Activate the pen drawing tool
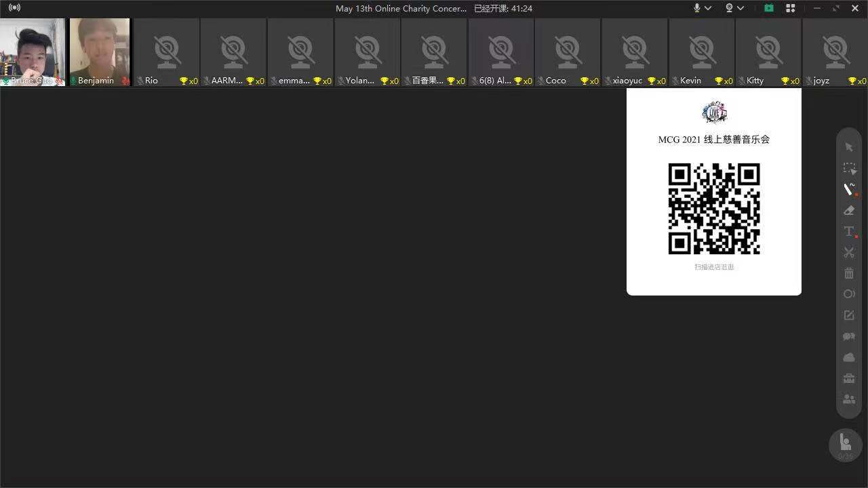The width and height of the screenshot is (868, 488). pyautogui.click(x=849, y=189)
